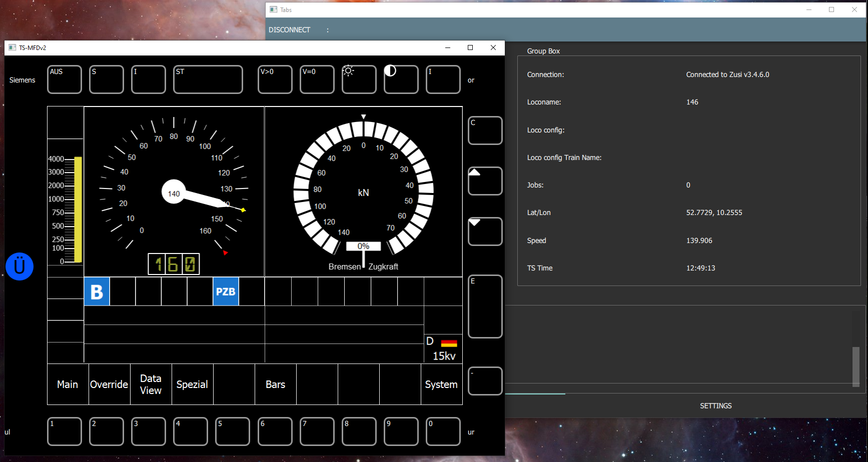868x462 pixels.
Task: Open the Data View softkey
Action: (151, 384)
